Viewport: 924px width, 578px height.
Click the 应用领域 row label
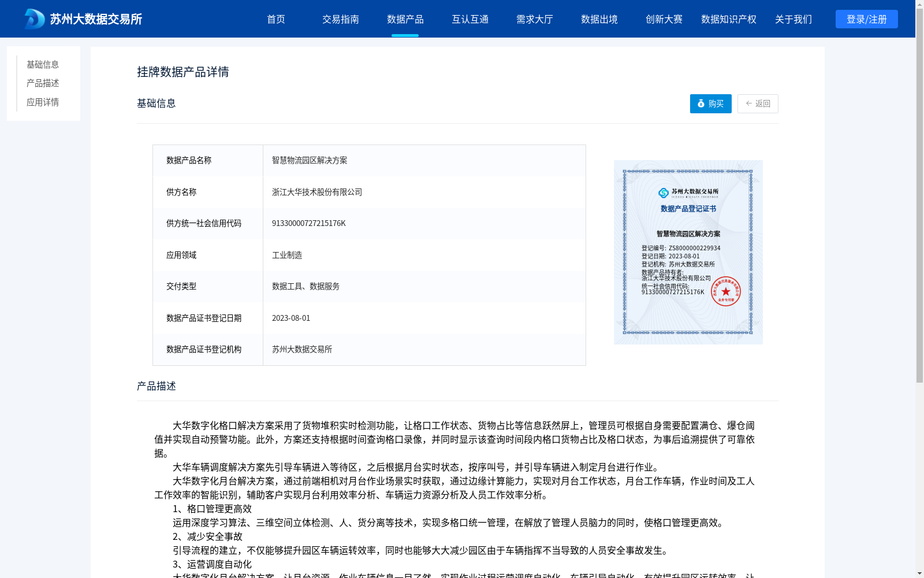point(181,255)
